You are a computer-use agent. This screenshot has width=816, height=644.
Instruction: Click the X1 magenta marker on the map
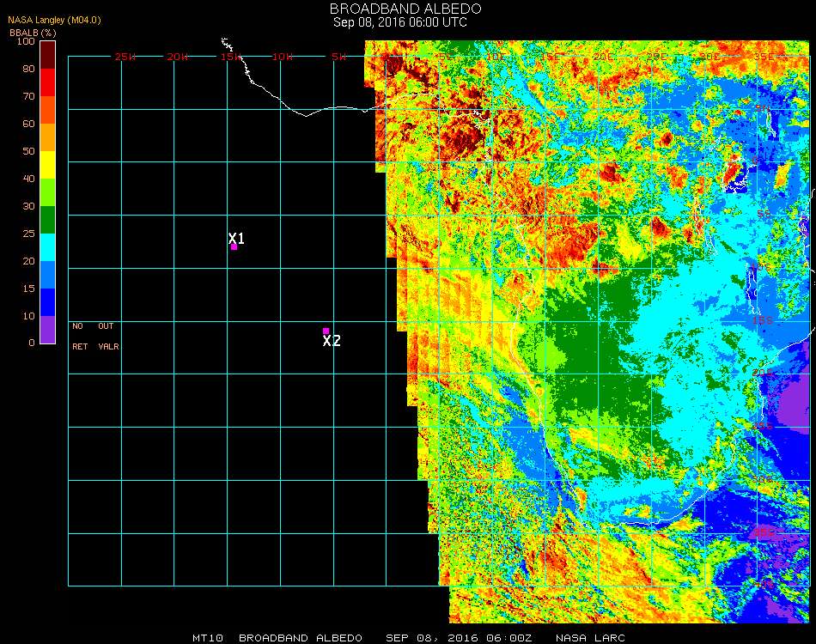click(x=234, y=247)
